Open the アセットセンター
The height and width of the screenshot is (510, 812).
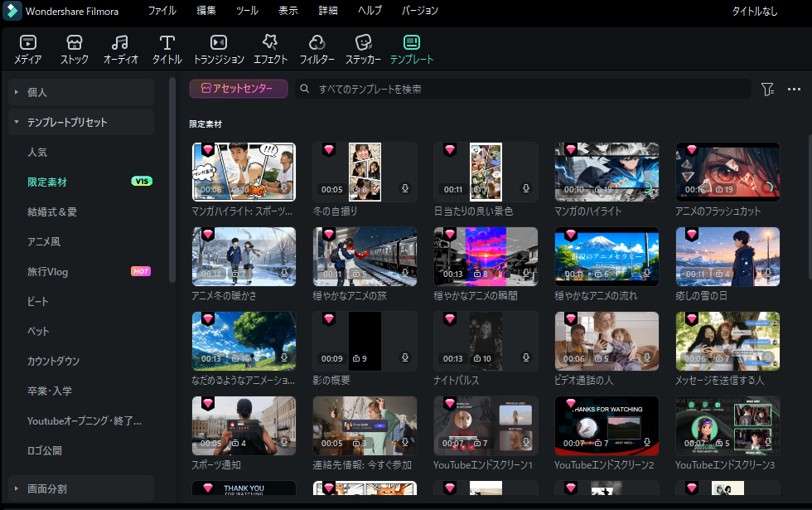238,89
